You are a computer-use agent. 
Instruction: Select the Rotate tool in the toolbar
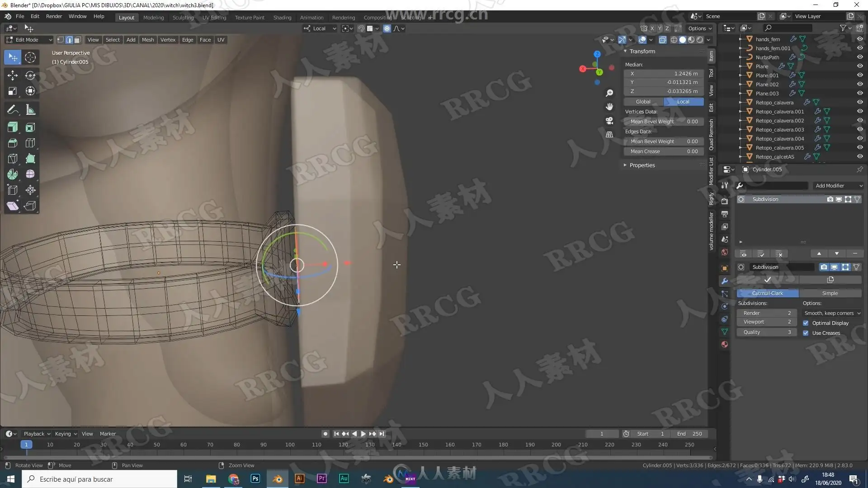point(30,75)
